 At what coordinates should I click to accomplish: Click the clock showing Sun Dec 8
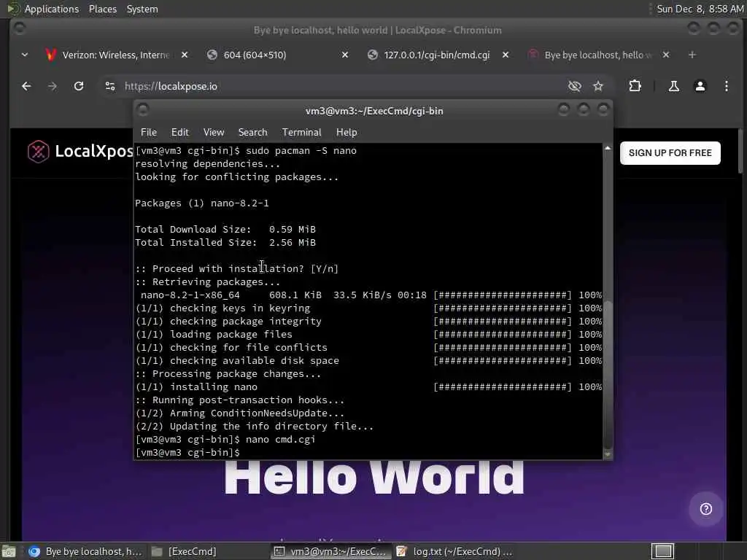[x=700, y=9]
